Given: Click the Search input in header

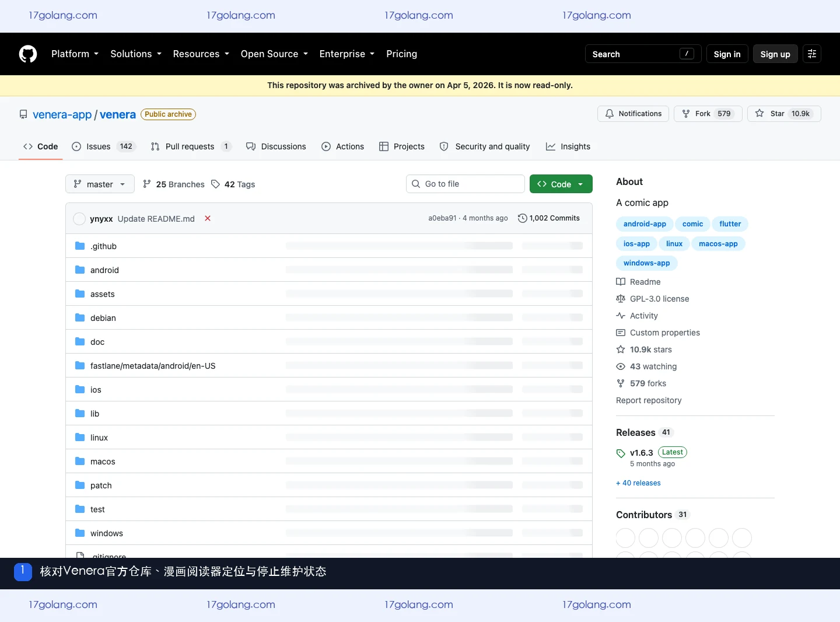Looking at the screenshot, I should pyautogui.click(x=643, y=54).
